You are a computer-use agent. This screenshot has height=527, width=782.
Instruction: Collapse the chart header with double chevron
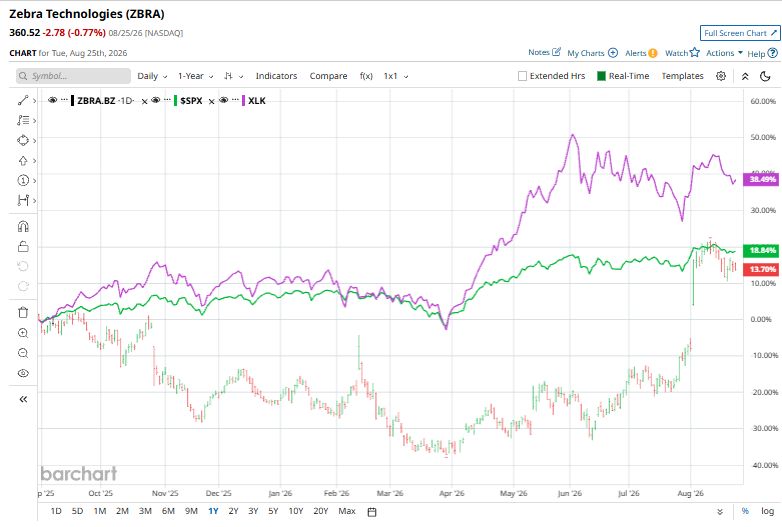coord(745,76)
